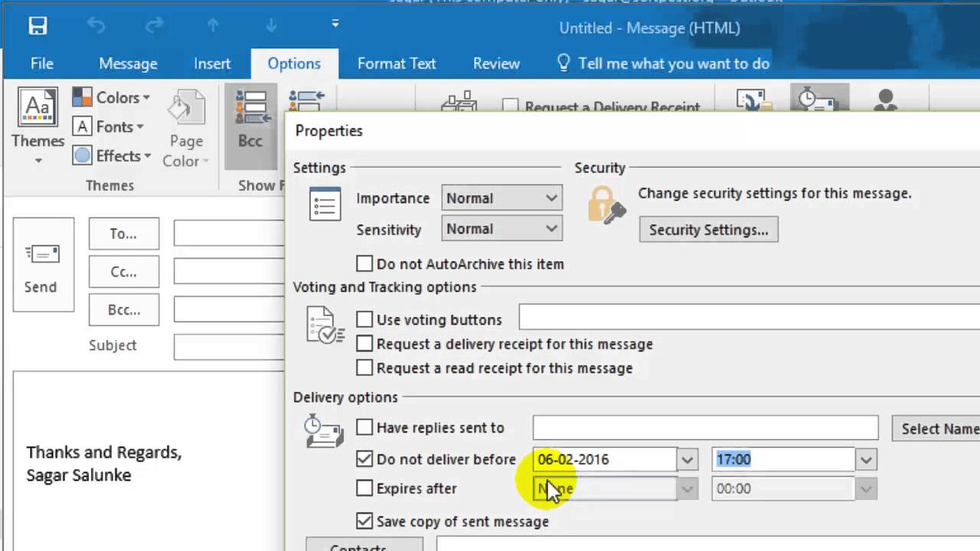Screen dimensions: 980x551
Task: Click the Previous Item up arrow
Action: [x=213, y=25]
